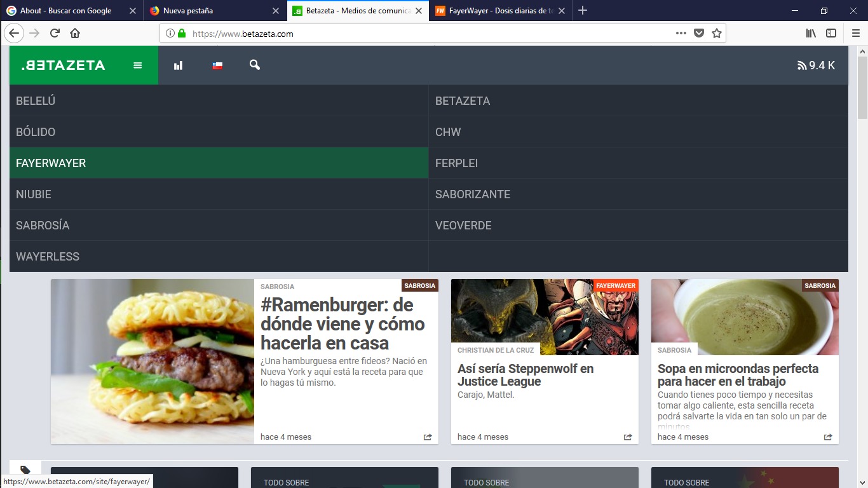Click 'hace 4 meses' on Steppenwolf card

click(x=483, y=437)
